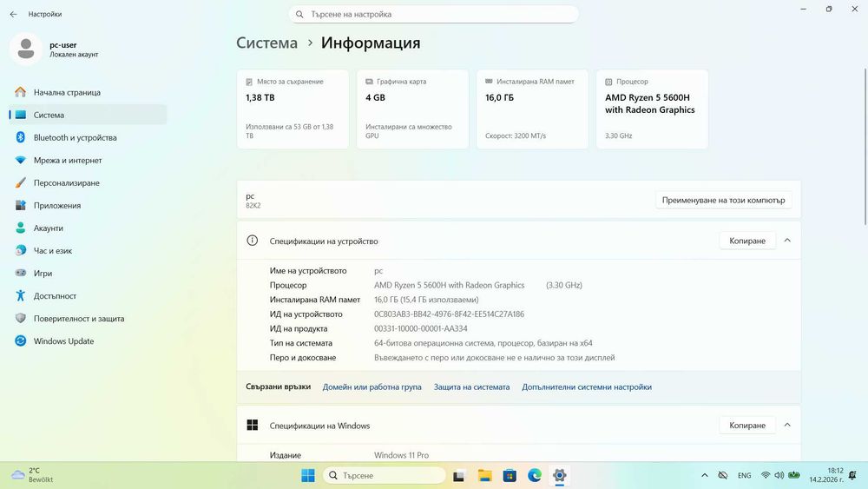Open the clock showing 18:12

click(826, 475)
